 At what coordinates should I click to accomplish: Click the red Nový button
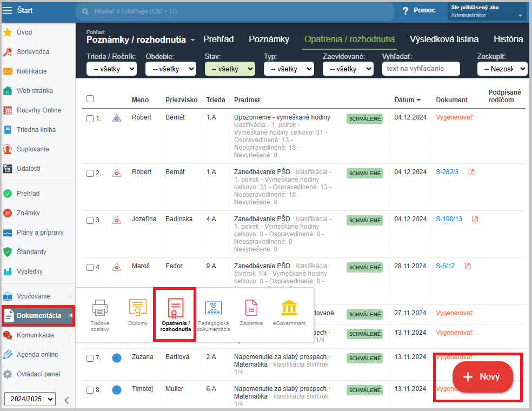click(482, 377)
